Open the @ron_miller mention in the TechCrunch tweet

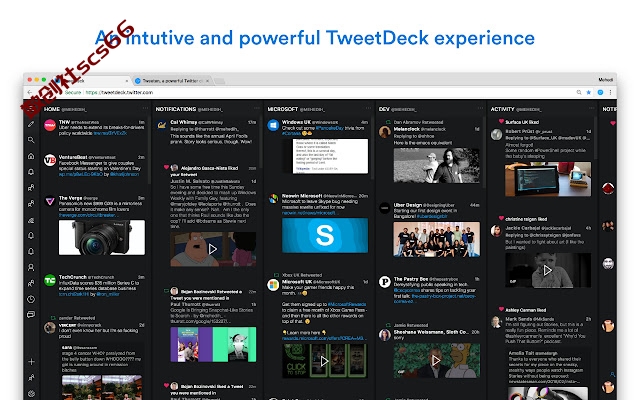tap(108, 294)
